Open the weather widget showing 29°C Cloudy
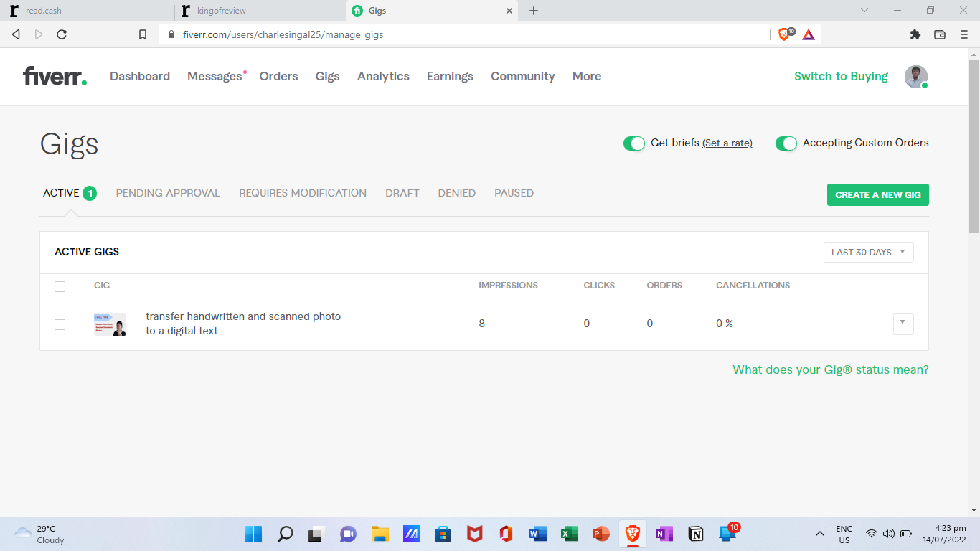Viewport: 980px width, 551px height. tap(40, 534)
